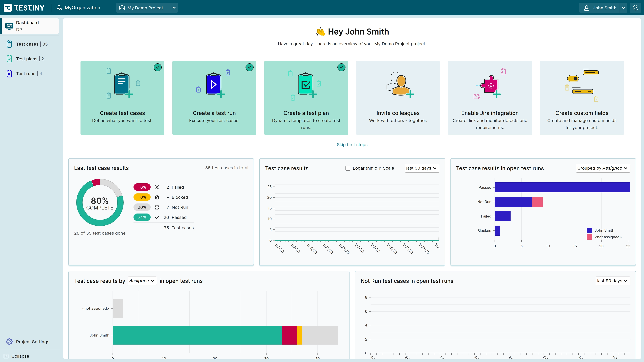
Task: Click the Skip first steps link
Action: click(352, 145)
